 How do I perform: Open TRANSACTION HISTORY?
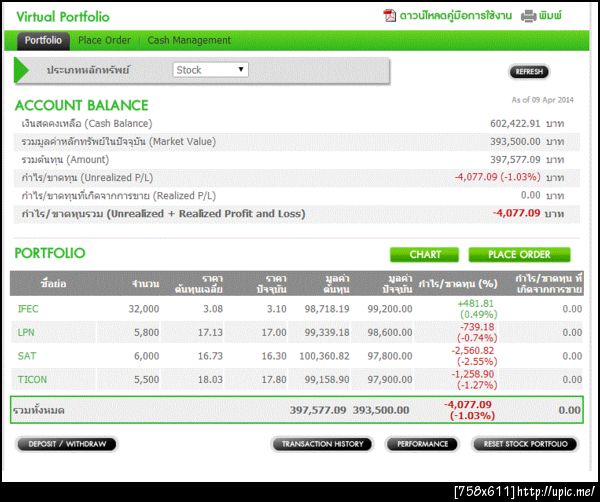322,444
